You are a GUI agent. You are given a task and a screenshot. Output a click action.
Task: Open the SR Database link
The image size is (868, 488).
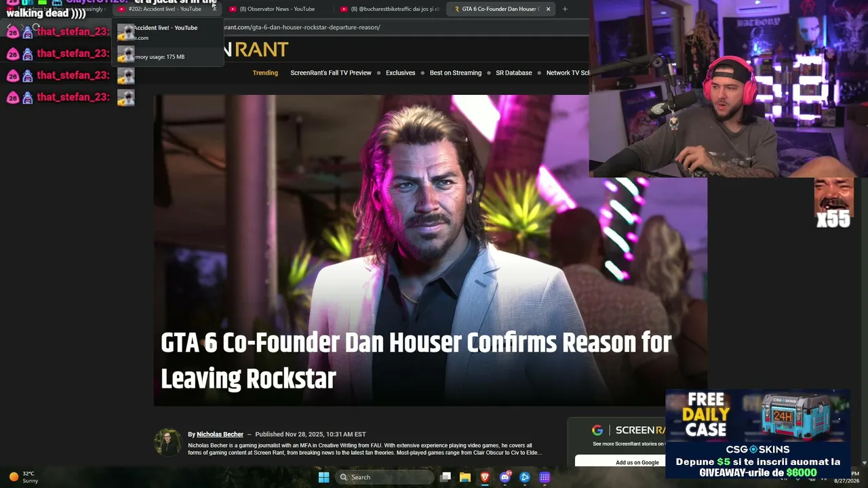tap(514, 73)
